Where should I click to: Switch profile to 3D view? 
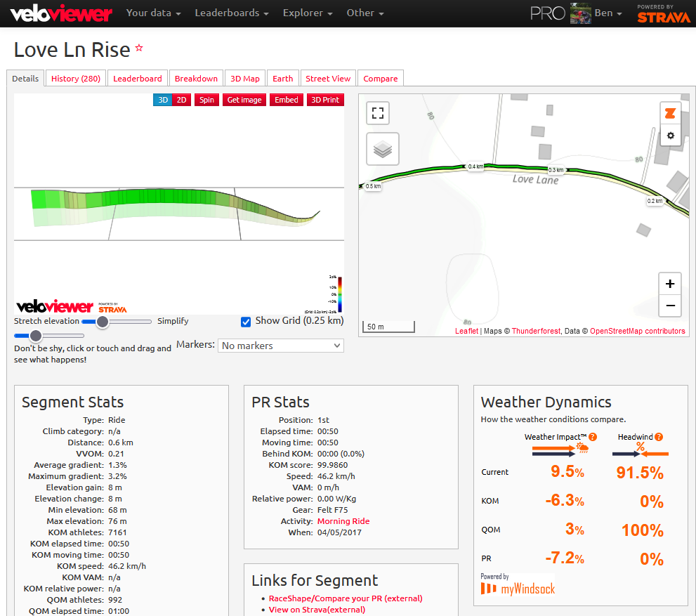[x=163, y=100]
